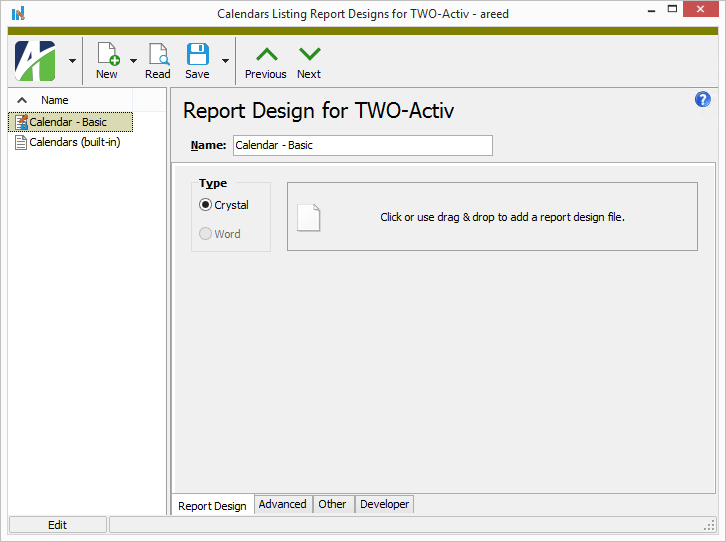Open the Other tab
The image size is (726, 542).
click(332, 505)
